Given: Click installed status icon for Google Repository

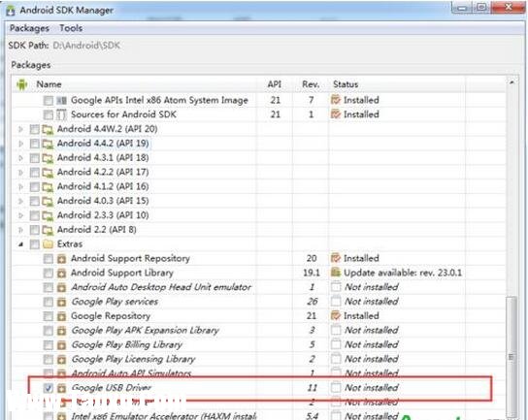Looking at the screenshot, I should pyautogui.click(x=336, y=315).
